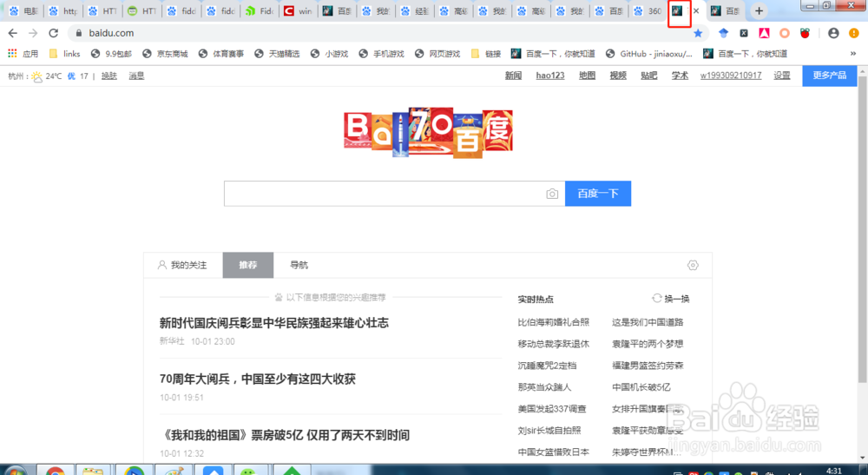The width and height of the screenshot is (868, 475).
Task: Click the 换肤 skin link
Action: (109, 76)
